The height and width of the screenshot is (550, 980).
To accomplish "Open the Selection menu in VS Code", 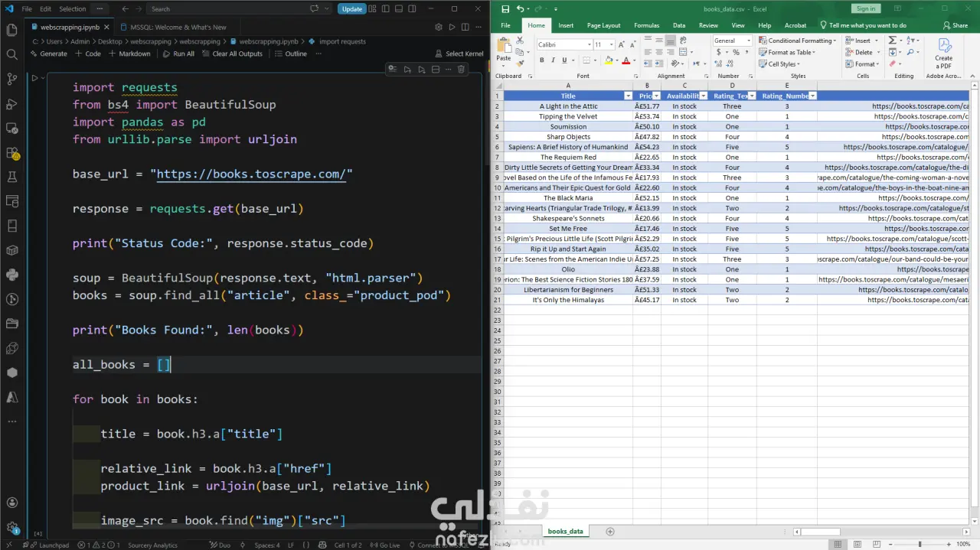I will pos(73,9).
